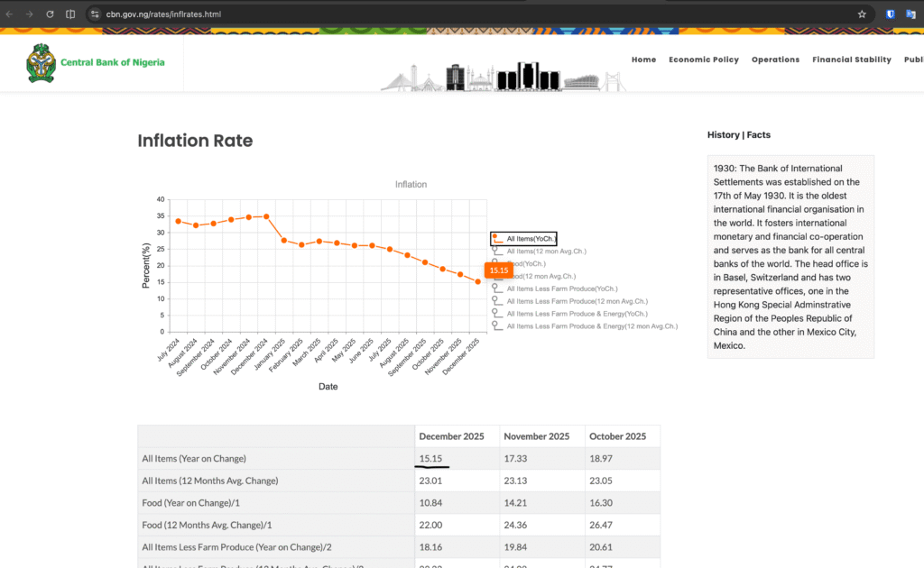Click the Home navigation link

[x=643, y=60]
